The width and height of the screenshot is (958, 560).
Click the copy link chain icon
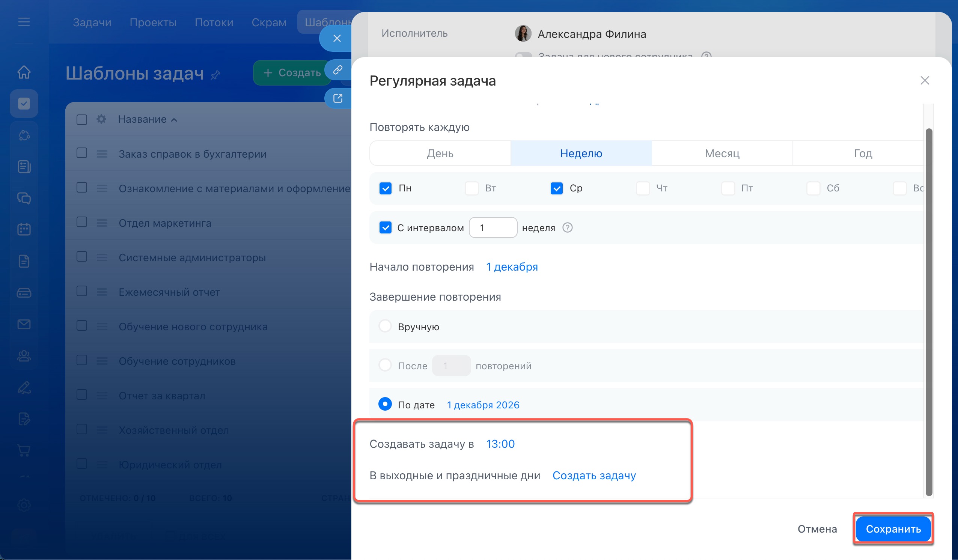click(337, 70)
